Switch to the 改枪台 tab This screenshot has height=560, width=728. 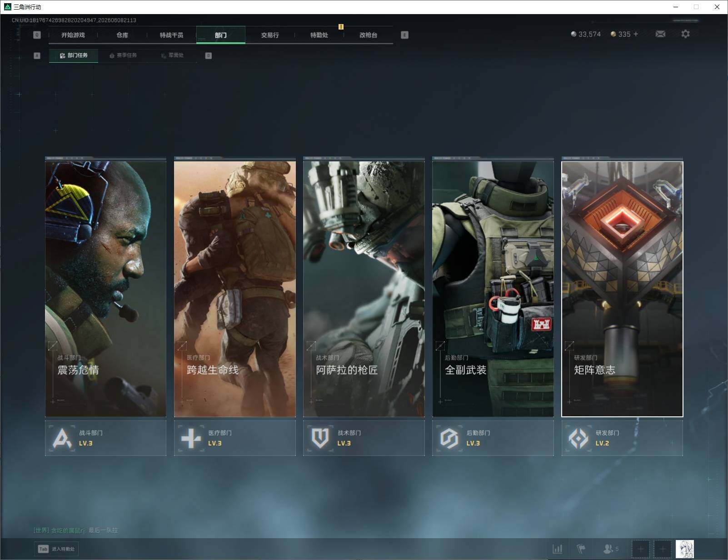(x=368, y=35)
